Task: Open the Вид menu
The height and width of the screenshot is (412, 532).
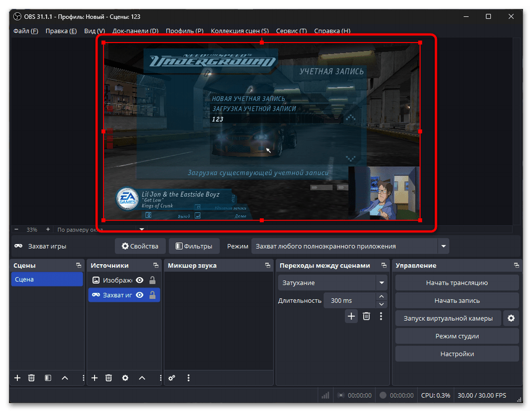Action: (94, 31)
